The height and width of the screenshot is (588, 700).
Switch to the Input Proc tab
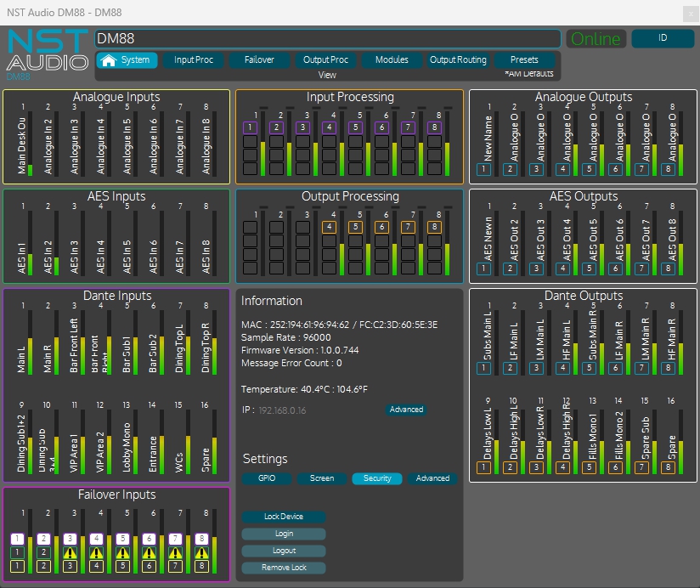pyautogui.click(x=194, y=59)
